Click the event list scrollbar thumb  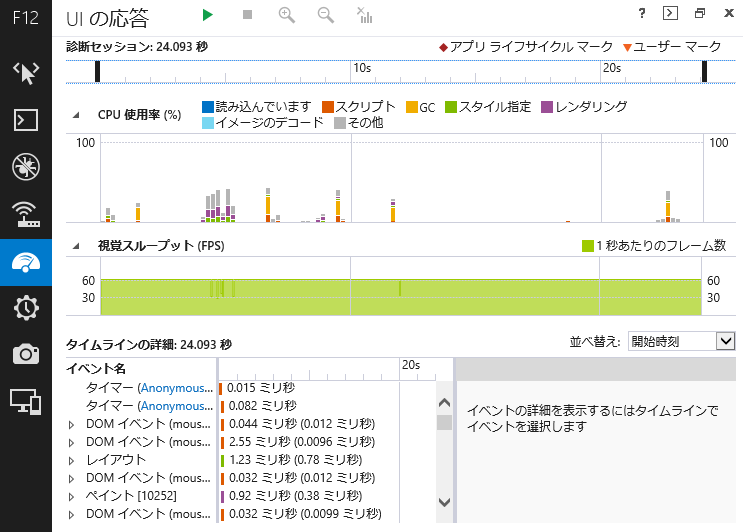pyautogui.click(x=444, y=423)
